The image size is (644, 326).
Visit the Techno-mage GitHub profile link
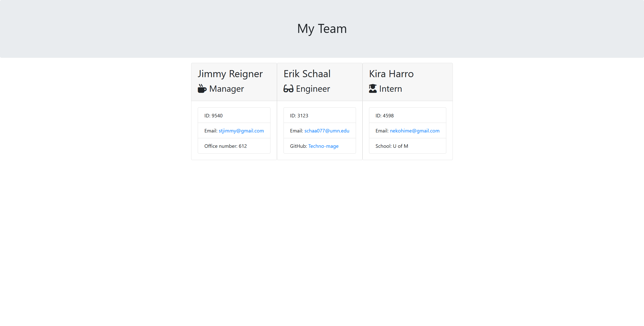coord(323,146)
